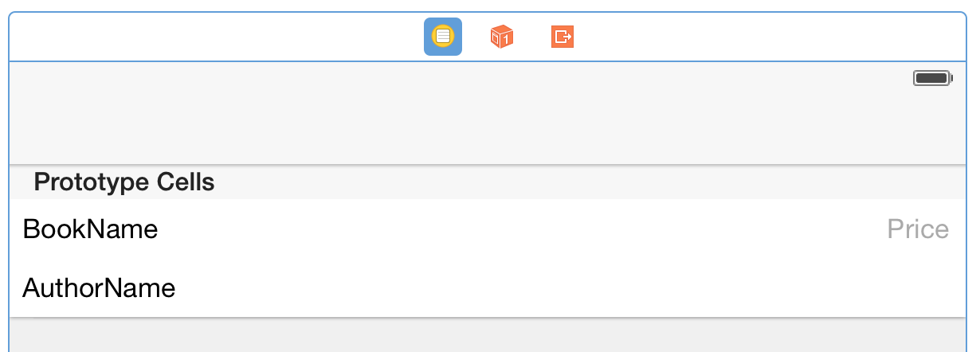Click the Prototype Cells header text
The height and width of the screenshot is (352, 980).
[x=124, y=182]
